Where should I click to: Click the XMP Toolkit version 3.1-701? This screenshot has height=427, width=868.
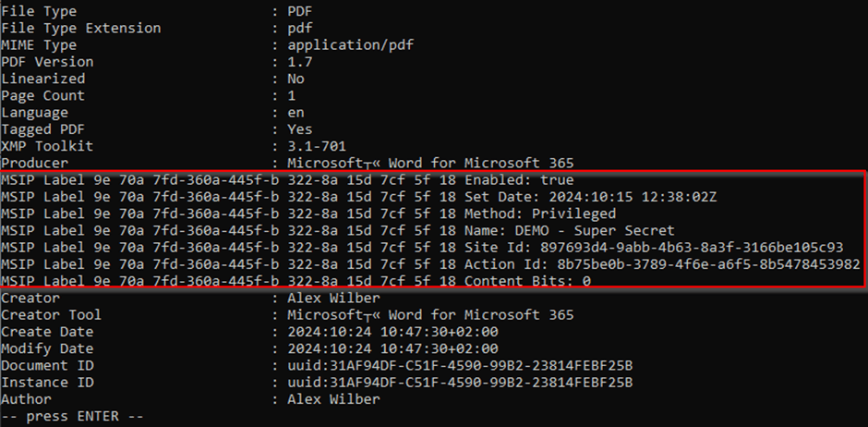pos(317,146)
